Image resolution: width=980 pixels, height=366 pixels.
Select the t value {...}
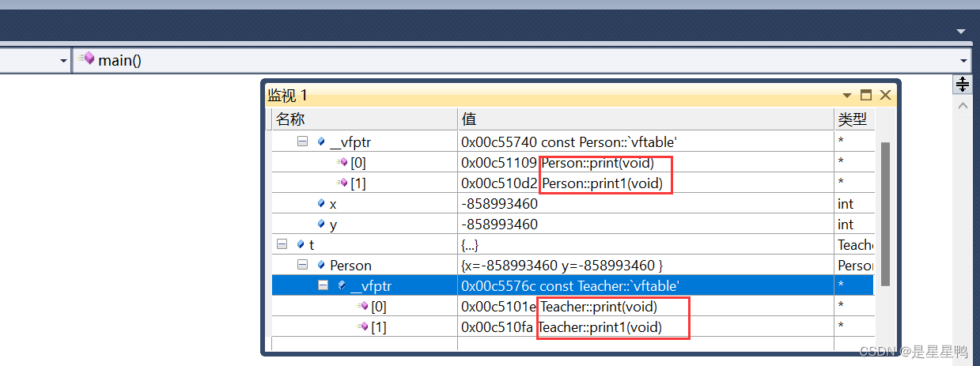coord(470,245)
